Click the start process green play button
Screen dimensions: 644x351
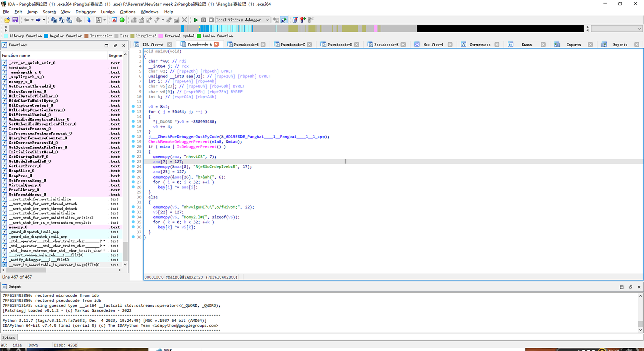pyautogui.click(x=196, y=20)
